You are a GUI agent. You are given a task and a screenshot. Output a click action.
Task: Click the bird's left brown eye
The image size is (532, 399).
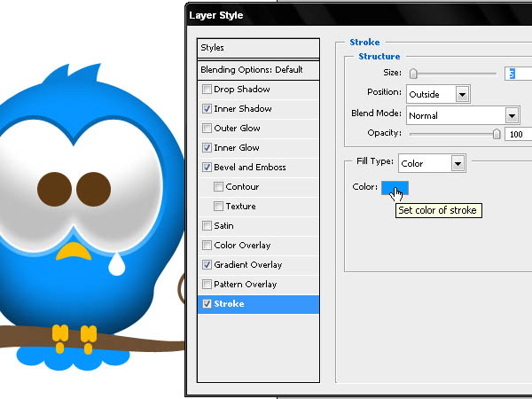tap(54, 189)
